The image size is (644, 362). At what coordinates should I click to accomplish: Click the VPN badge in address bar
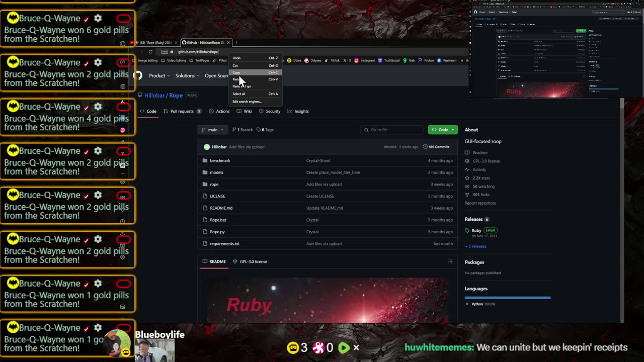click(x=165, y=52)
